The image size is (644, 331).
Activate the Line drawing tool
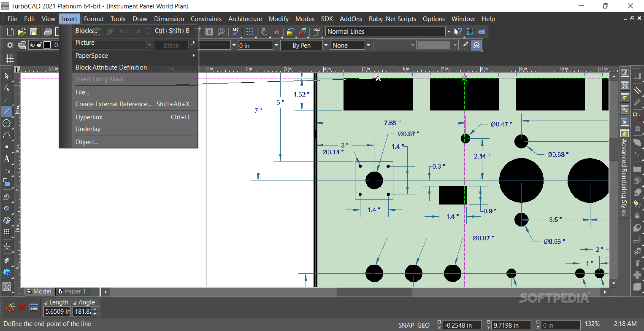click(x=6, y=111)
